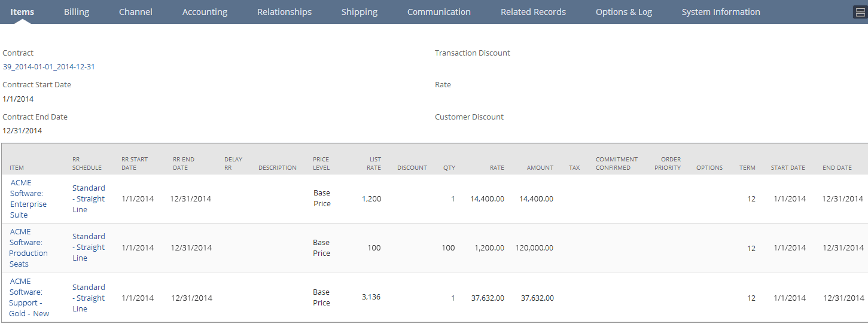
Task: View the System Information tab
Action: pyautogui.click(x=721, y=12)
